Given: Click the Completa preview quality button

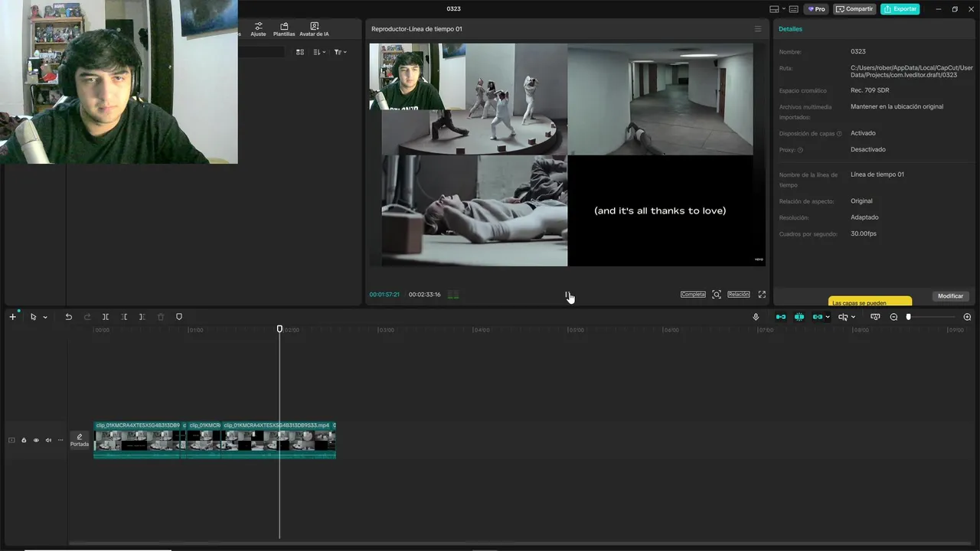Looking at the screenshot, I should 693,295.
